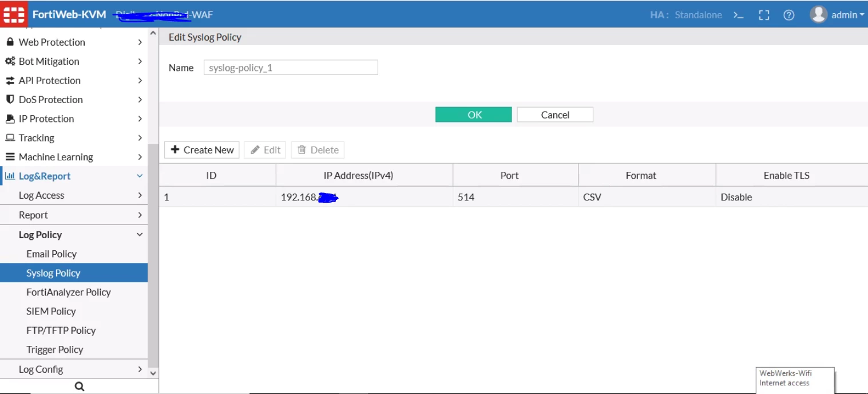Select Email Policy in the sidebar
868x394 pixels.
click(x=51, y=254)
